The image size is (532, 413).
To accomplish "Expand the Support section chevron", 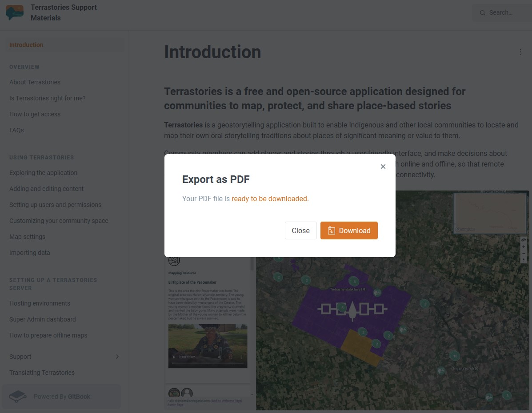I will (x=117, y=357).
